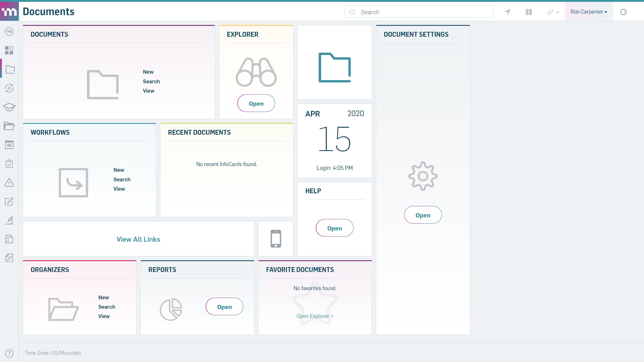
Task: Select Rob Carpenter user dropdown menu
Action: [x=589, y=12]
